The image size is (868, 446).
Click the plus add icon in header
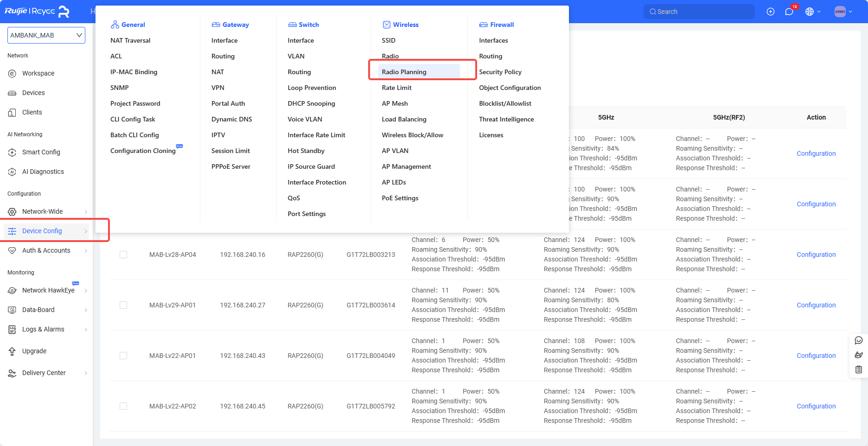coord(771,12)
